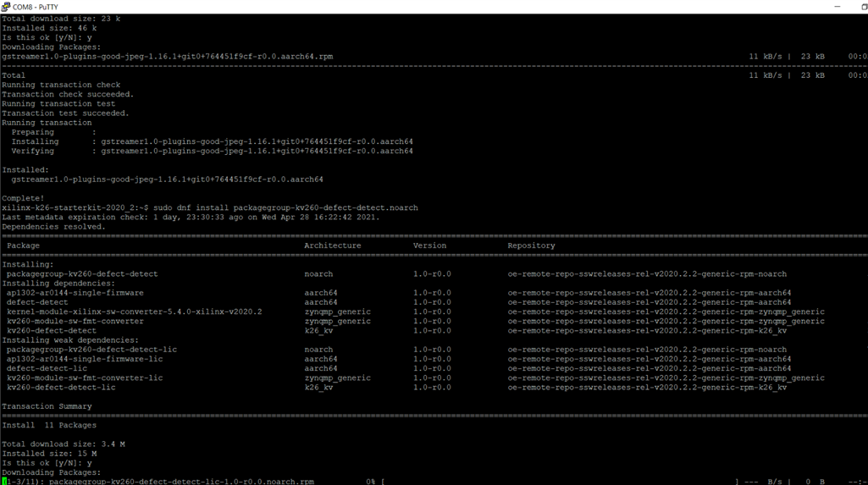Select the 'Total download size: 23 k' line
Screen dimensions: 868x485
click(61, 19)
